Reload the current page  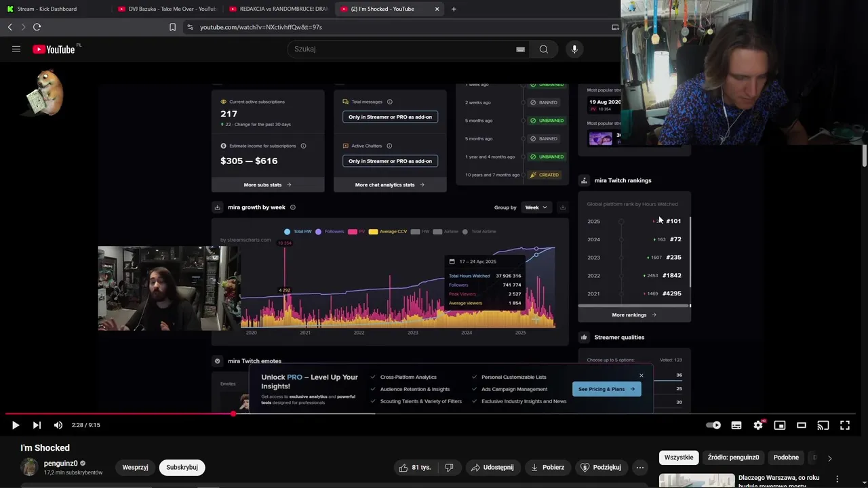[37, 27]
